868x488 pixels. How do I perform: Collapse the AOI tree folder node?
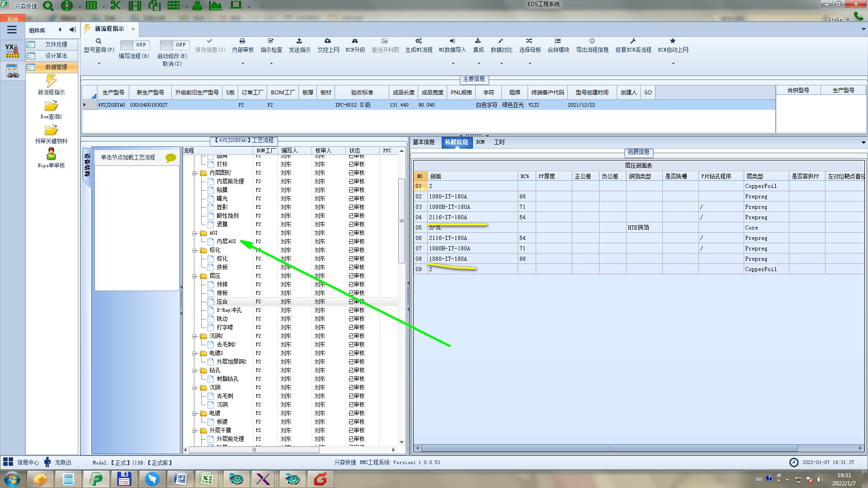coord(194,233)
